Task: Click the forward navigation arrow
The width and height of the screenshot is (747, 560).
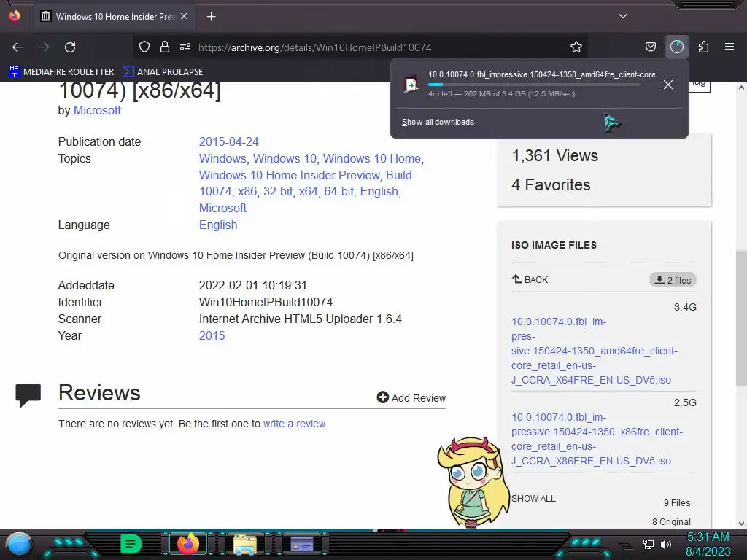Action: pyautogui.click(x=44, y=47)
